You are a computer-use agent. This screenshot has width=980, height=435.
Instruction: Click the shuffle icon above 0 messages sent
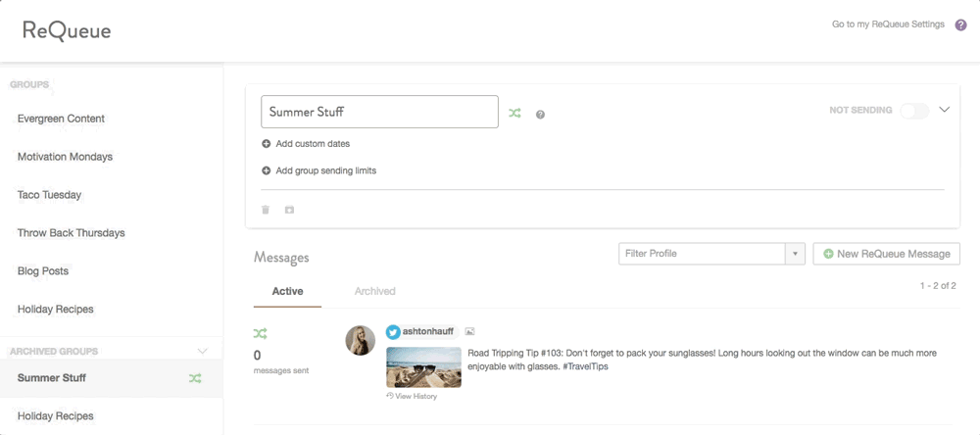pyautogui.click(x=260, y=334)
